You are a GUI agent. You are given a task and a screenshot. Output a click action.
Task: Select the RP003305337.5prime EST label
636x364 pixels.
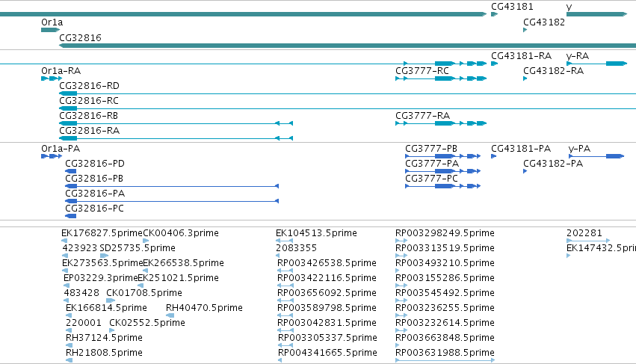tap(328, 338)
